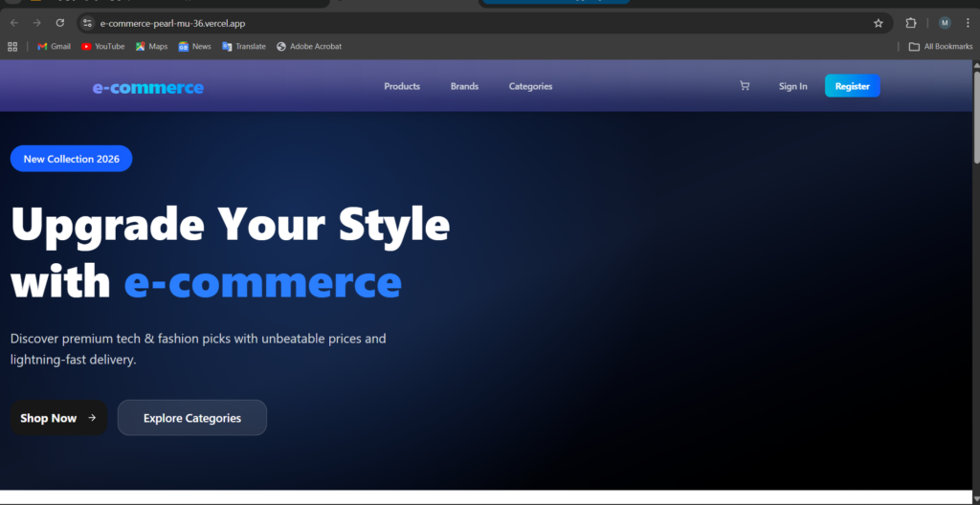Screen dimensions: 980x505
Task: Open the Chrome profile avatar
Action: pos(945,23)
